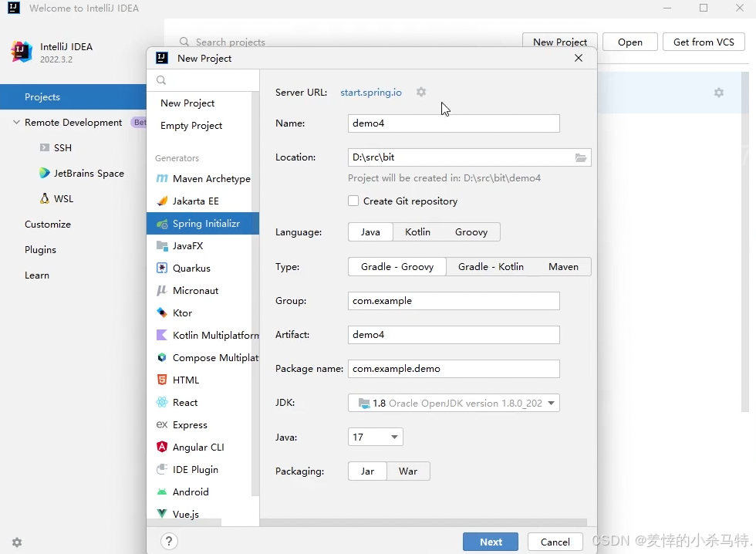Select Empty Project in the list
This screenshot has height=554, width=756.
coord(191,125)
